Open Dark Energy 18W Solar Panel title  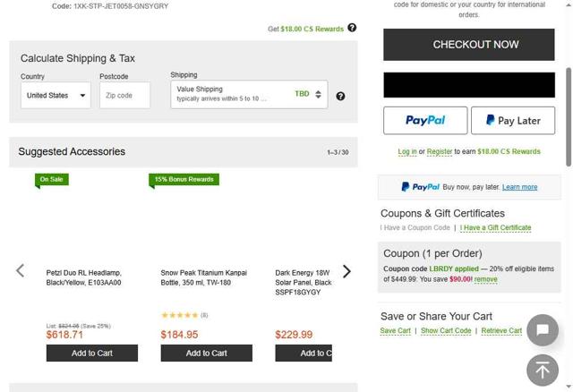304,283
